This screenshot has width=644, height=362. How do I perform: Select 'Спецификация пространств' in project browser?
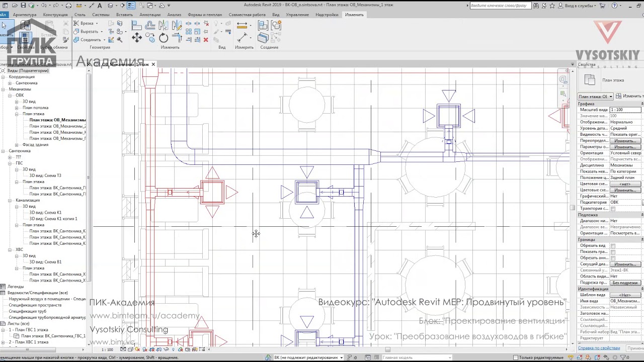point(35,305)
